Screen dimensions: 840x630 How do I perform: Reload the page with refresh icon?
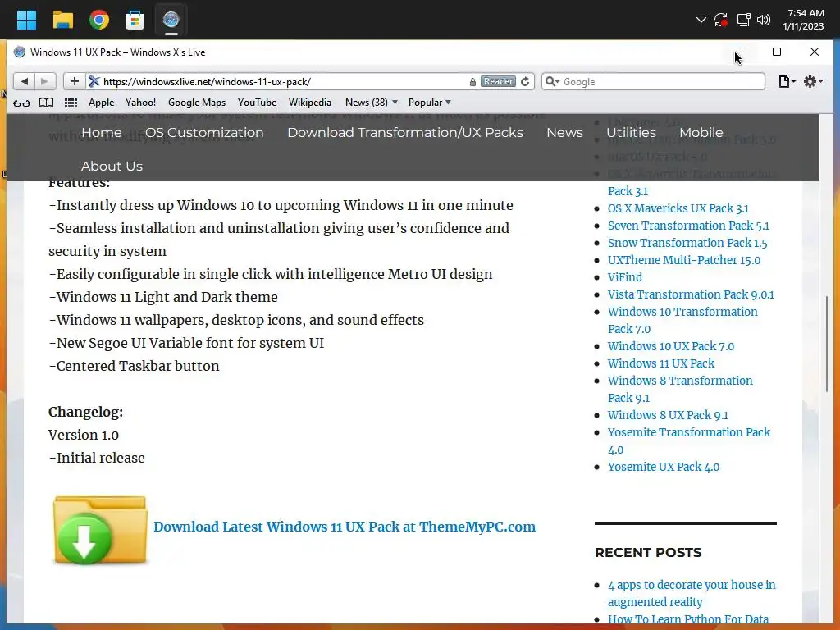pyautogui.click(x=525, y=81)
